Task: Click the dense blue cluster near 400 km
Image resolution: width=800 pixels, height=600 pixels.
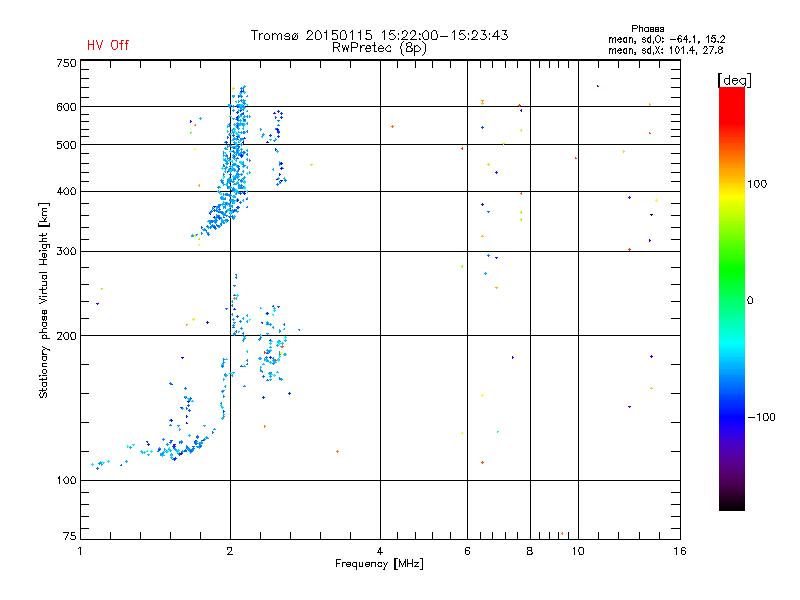Action: tap(232, 191)
